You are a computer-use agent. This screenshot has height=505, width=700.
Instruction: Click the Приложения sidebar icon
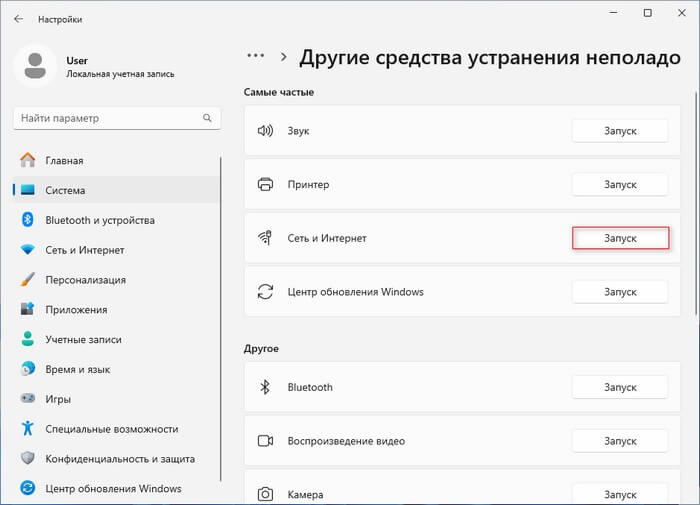28,309
